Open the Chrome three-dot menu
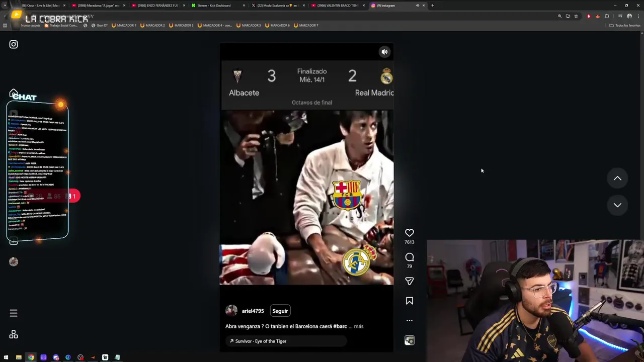 coord(638,16)
